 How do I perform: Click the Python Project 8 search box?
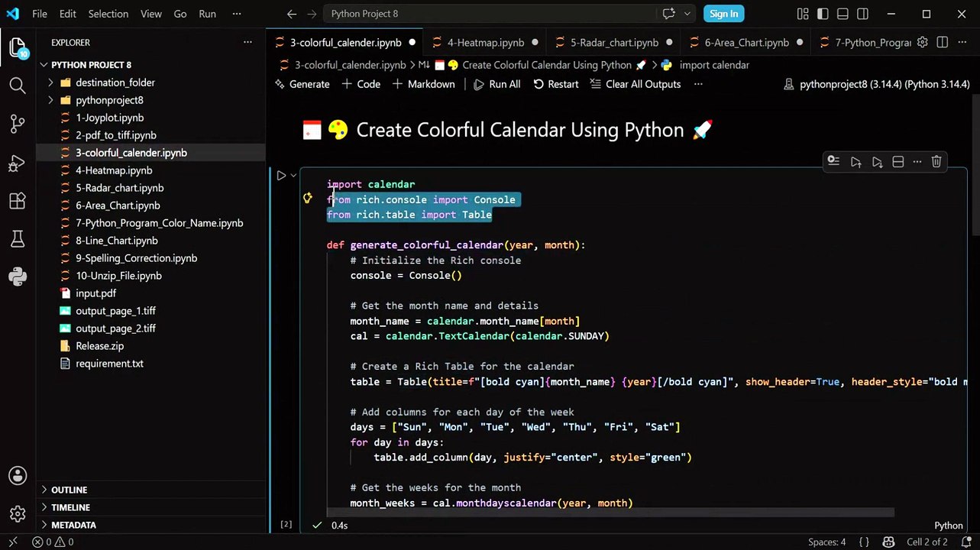(490, 14)
